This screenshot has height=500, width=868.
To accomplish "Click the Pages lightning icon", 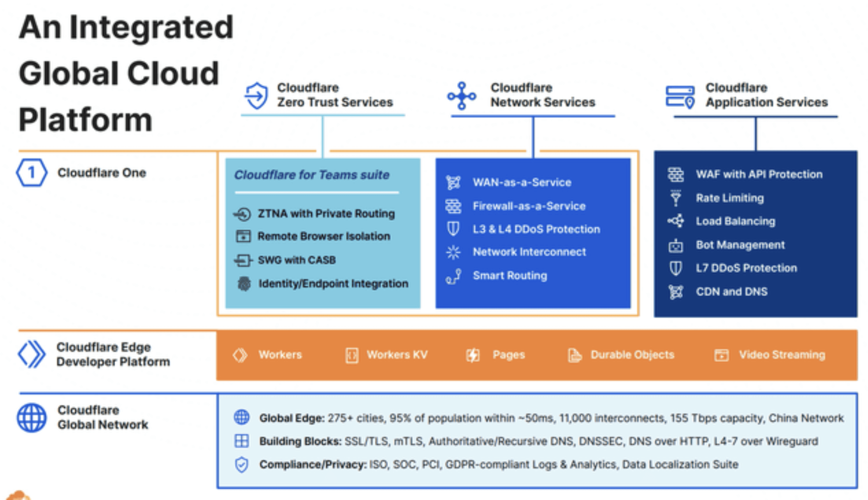I will (x=473, y=355).
